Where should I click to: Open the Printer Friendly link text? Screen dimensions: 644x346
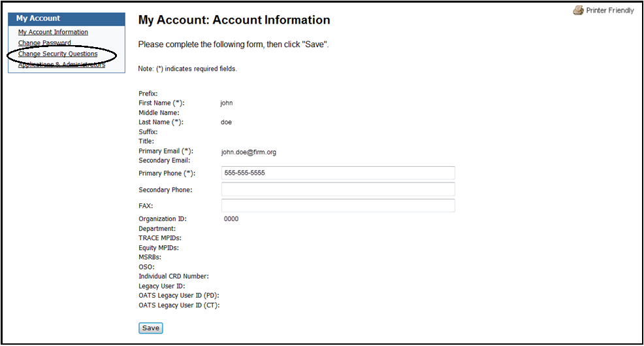[610, 10]
